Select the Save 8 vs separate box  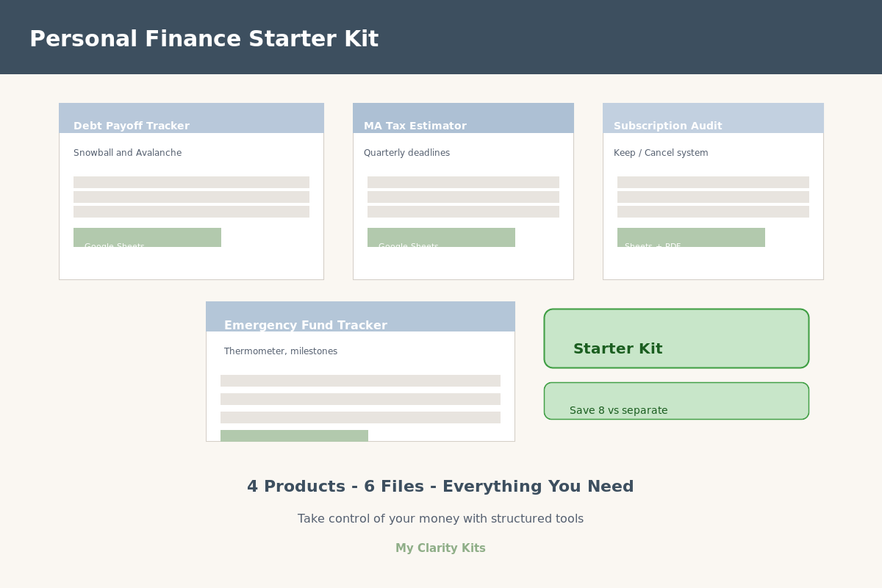[676, 401]
